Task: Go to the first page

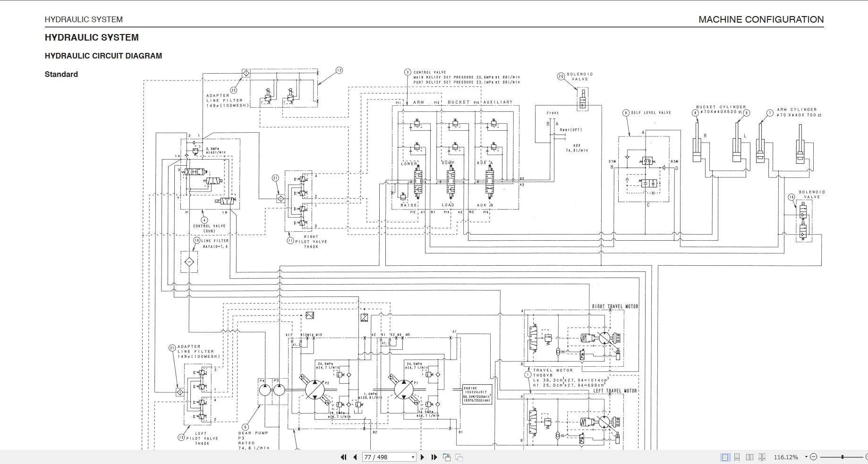Action: [x=343, y=457]
